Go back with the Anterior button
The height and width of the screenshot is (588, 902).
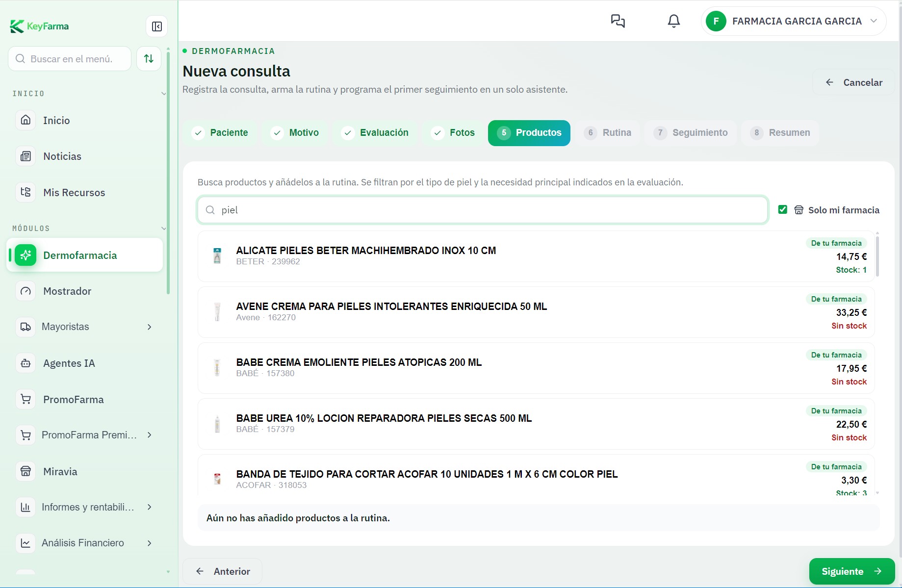coord(222,571)
